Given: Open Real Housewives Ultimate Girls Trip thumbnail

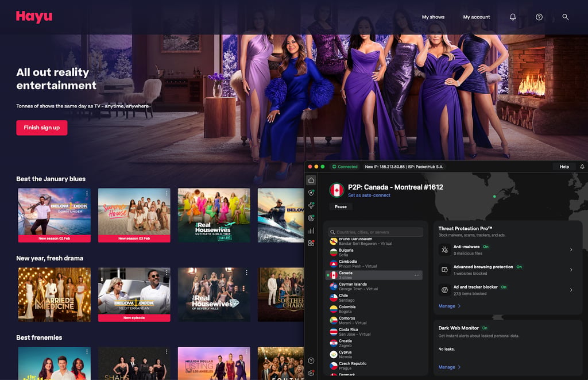Looking at the screenshot, I should pos(214,215).
